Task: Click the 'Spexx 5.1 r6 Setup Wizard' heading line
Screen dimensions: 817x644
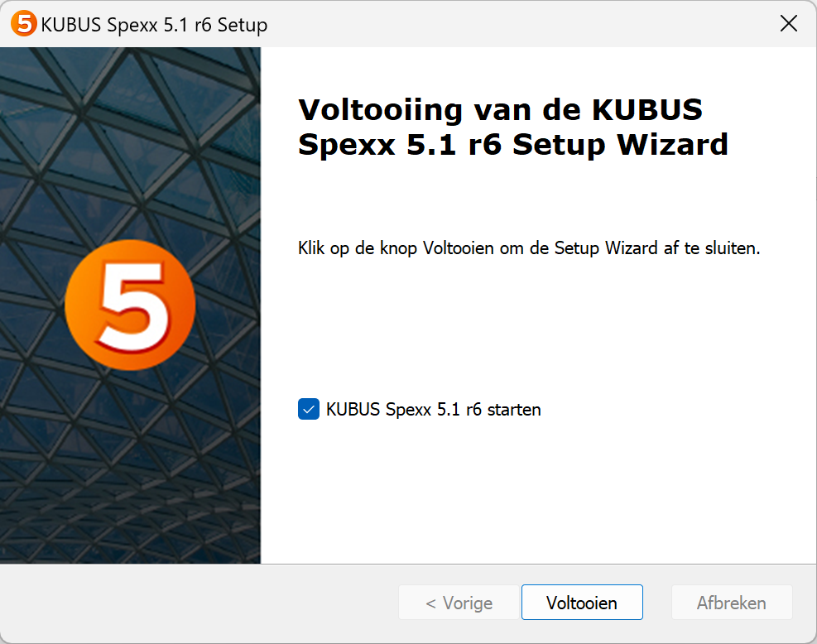Action: [x=513, y=144]
